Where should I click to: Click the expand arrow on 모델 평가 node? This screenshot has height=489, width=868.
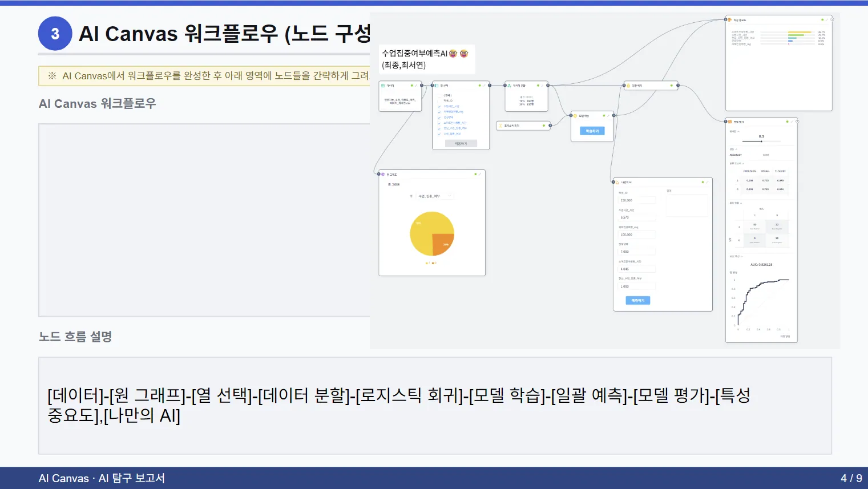792,122
